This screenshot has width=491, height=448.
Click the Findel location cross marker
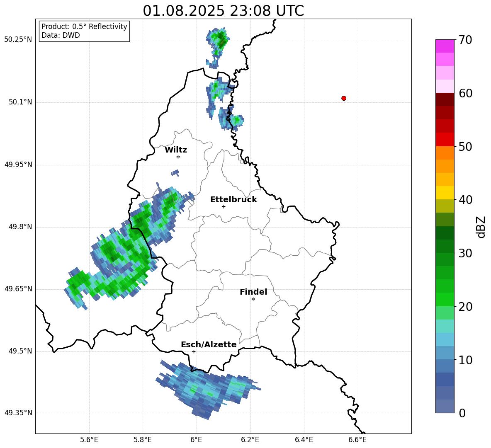tap(253, 299)
